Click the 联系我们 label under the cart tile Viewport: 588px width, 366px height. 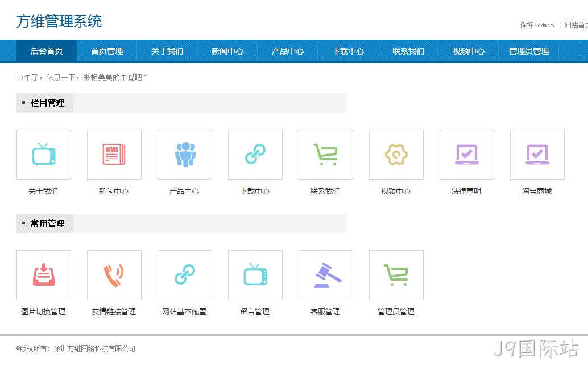[x=325, y=191]
